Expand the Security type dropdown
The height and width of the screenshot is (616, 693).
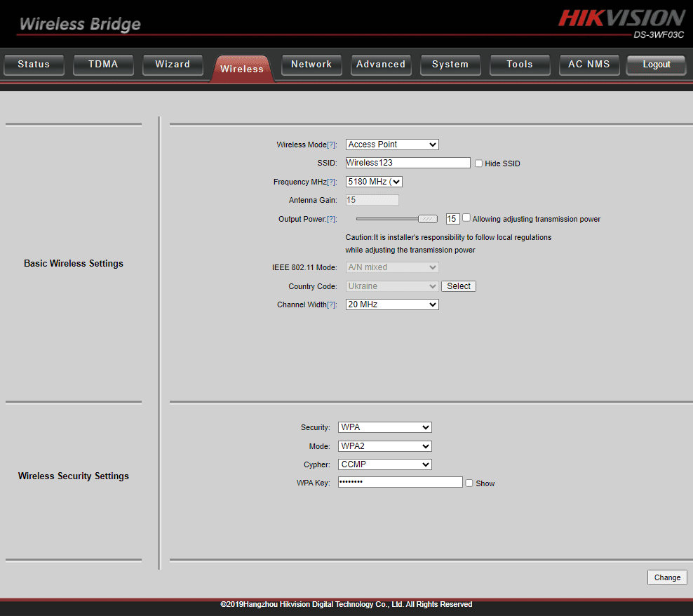(x=384, y=427)
